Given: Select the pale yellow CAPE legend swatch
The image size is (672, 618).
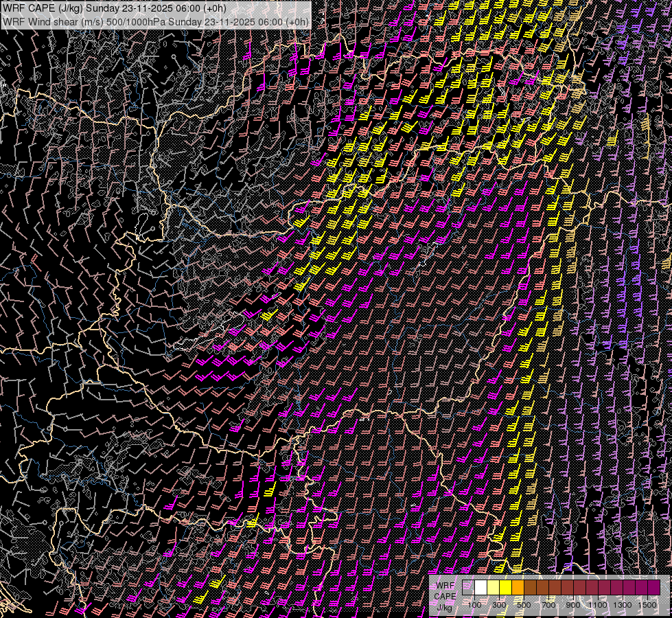Looking at the screenshot, I should point(494,588).
